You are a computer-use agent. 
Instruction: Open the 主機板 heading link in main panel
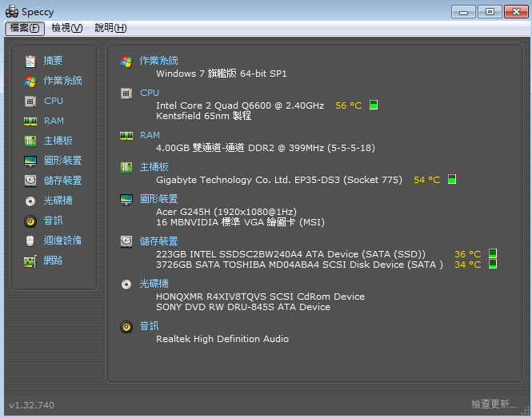point(154,167)
